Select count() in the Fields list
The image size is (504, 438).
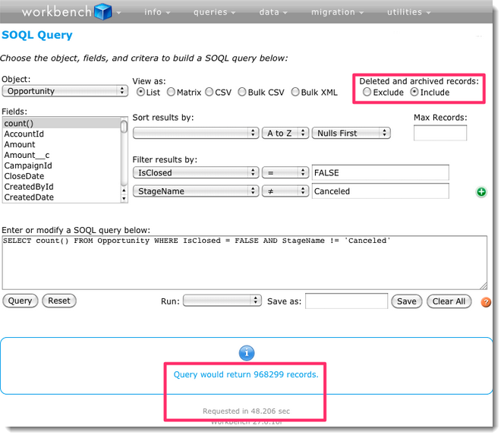pos(61,124)
